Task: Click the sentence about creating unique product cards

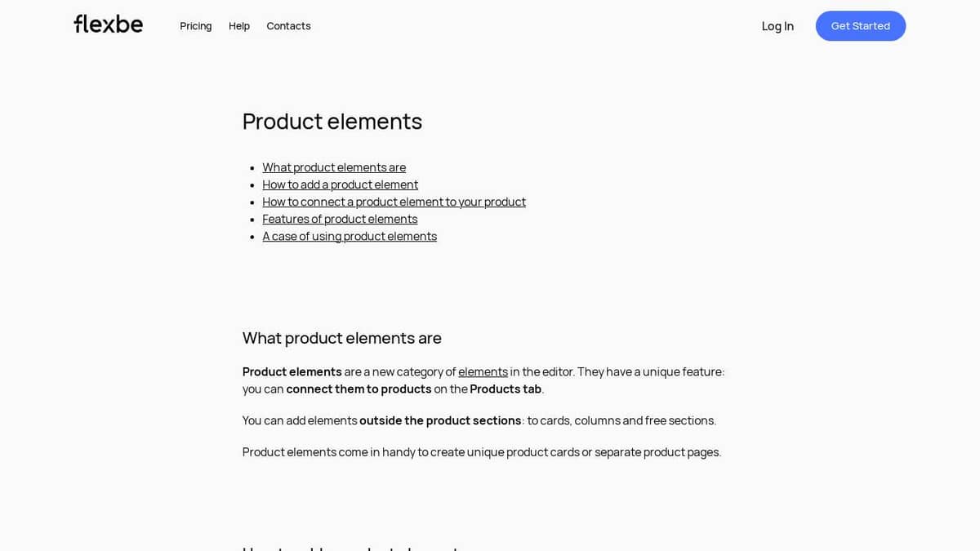Action: click(481, 451)
